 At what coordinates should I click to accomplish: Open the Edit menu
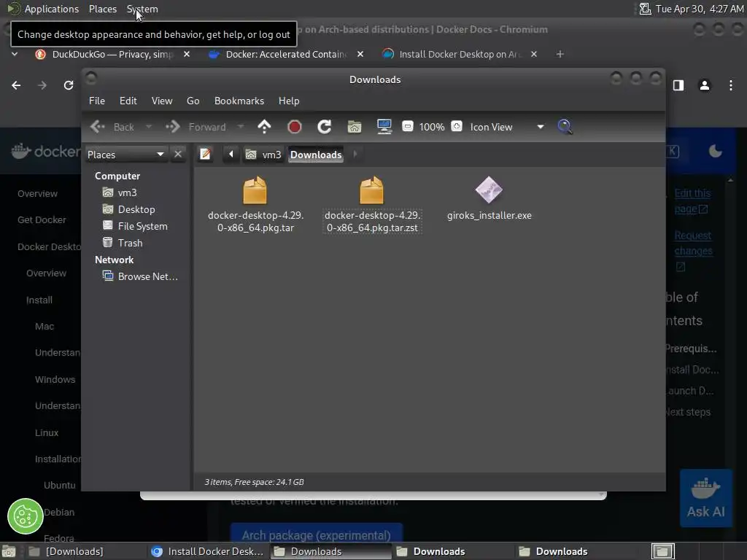(128, 101)
